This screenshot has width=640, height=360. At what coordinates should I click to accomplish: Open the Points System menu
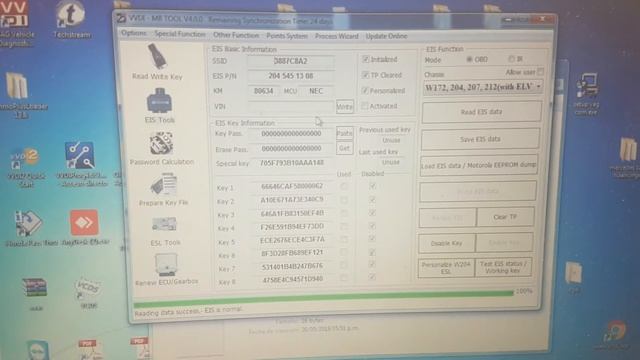(x=287, y=36)
